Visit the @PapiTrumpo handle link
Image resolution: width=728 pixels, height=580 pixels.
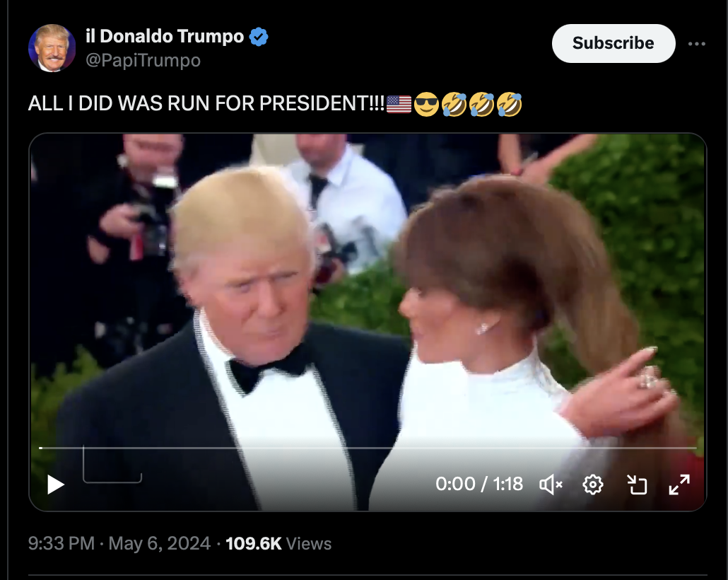click(x=143, y=60)
